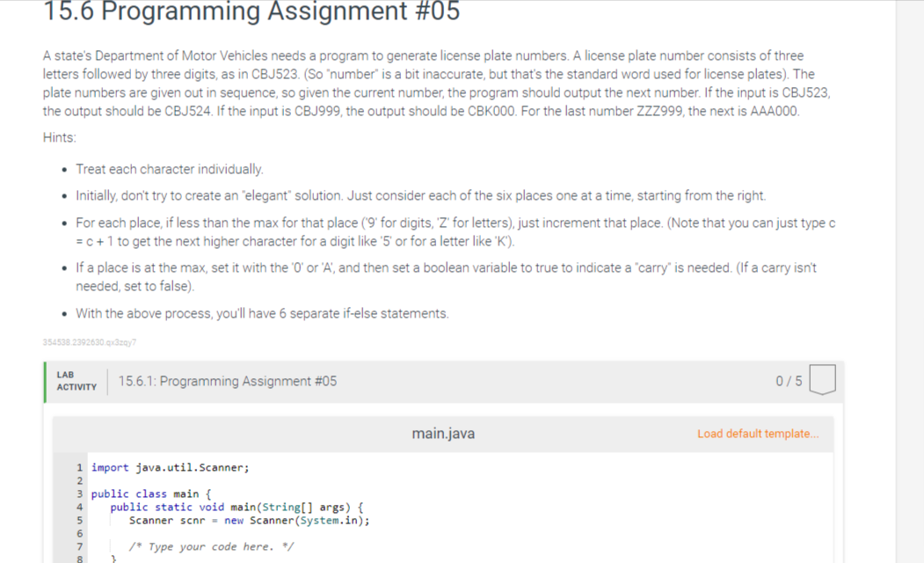Click the 15.6.1: Programming Assignment #05 activity title
The width and height of the screenshot is (924, 563).
point(228,382)
